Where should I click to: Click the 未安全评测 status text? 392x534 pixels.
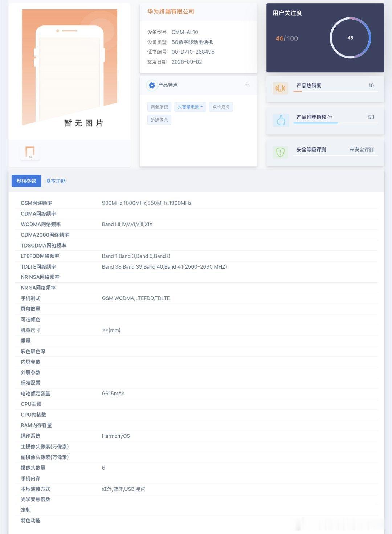[362, 150]
